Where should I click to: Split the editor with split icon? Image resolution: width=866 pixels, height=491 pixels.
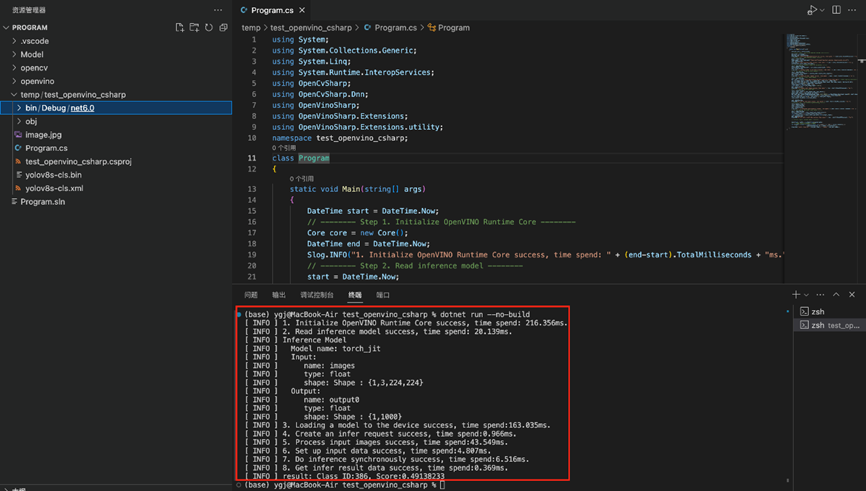(837, 10)
